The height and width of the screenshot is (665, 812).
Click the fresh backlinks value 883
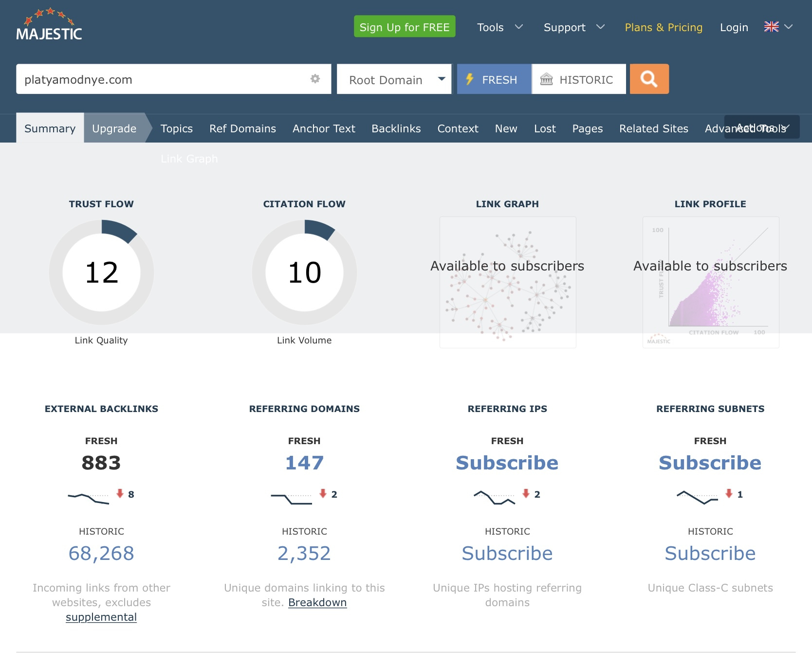(101, 463)
